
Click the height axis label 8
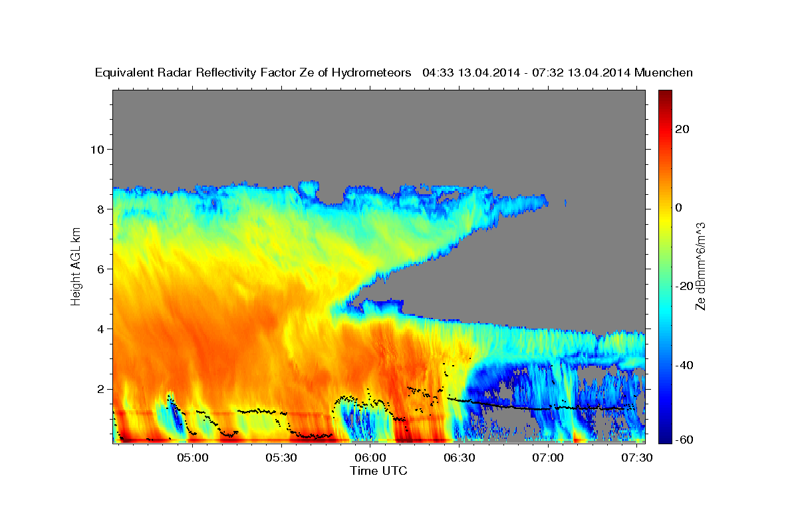click(x=101, y=209)
